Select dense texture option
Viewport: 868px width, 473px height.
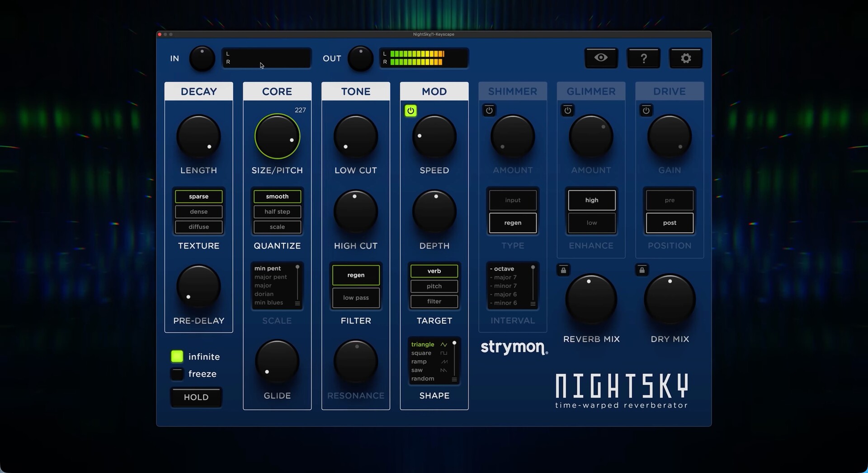point(199,211)
